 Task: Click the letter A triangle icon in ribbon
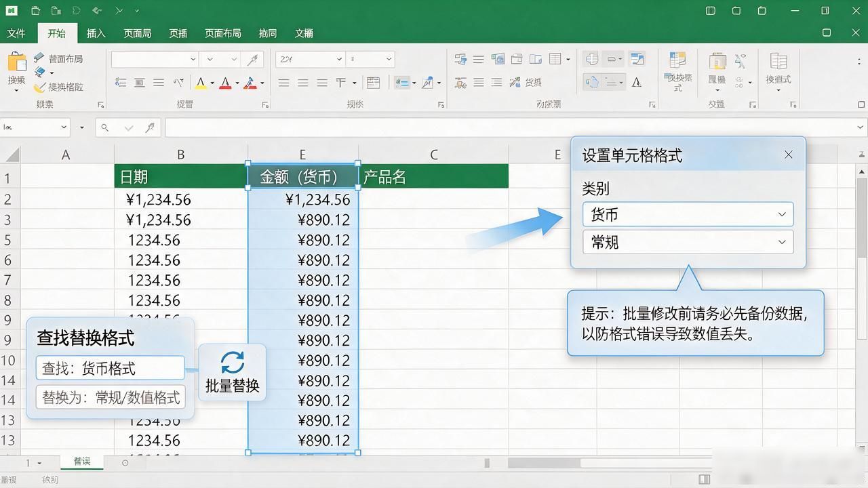click(x=637, y=82)
